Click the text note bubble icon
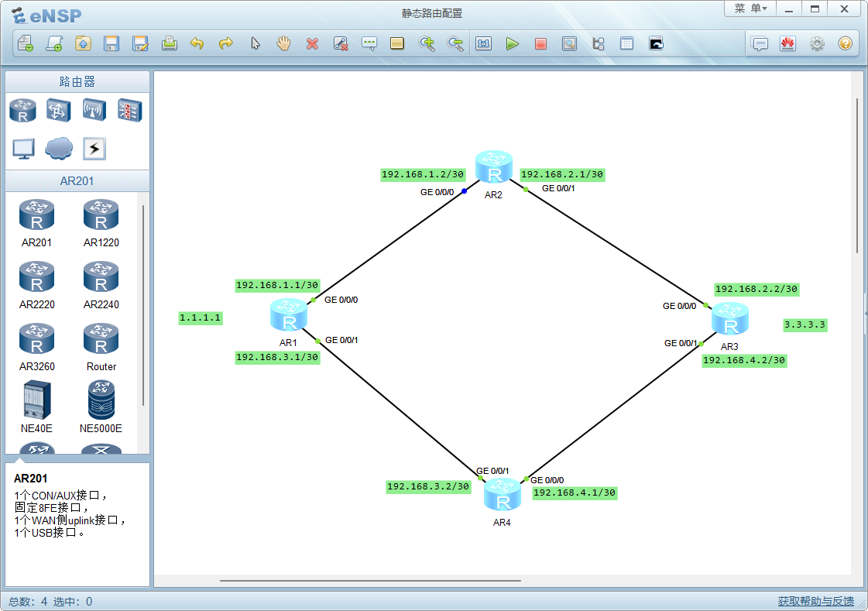The width and height of the screenshot is (868, 611). click(369, 43)
